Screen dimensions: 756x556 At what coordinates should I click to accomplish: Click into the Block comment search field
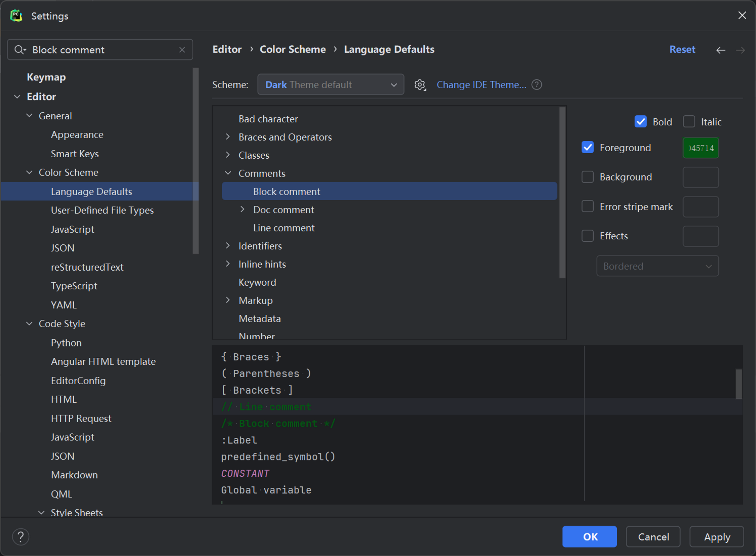pos(101,50)
